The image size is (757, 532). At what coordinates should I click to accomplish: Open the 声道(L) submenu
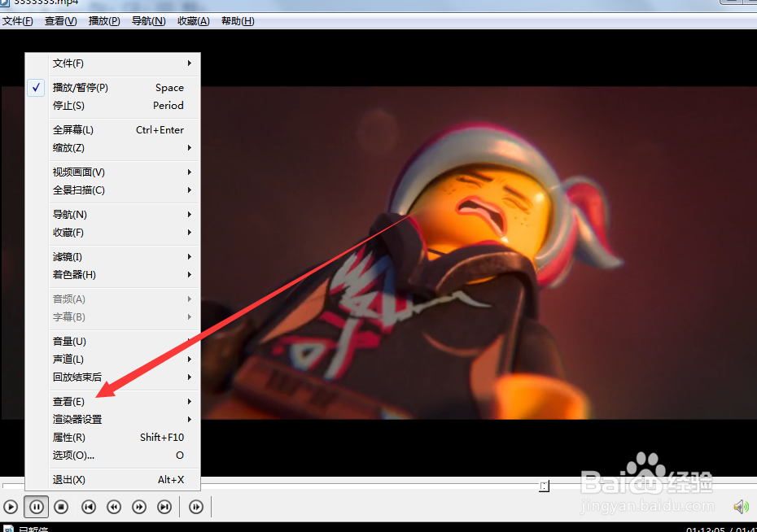(x=113, y=360)
